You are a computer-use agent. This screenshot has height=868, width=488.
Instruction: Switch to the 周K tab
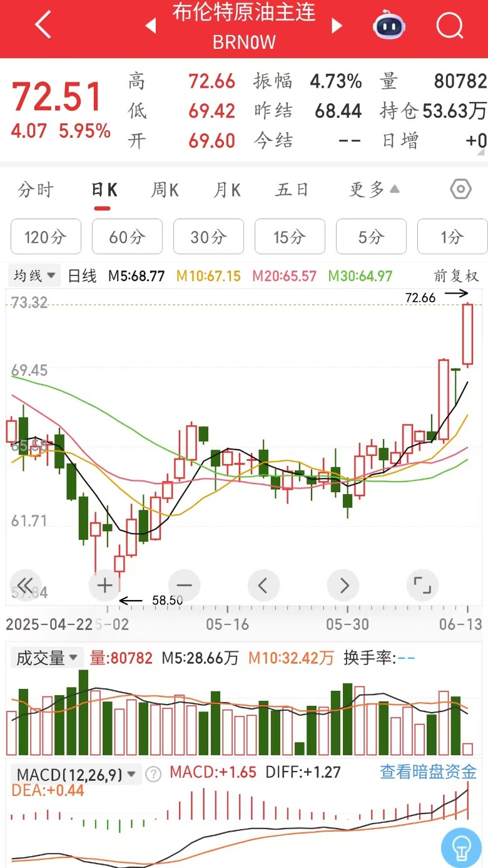tap(165, 190)
